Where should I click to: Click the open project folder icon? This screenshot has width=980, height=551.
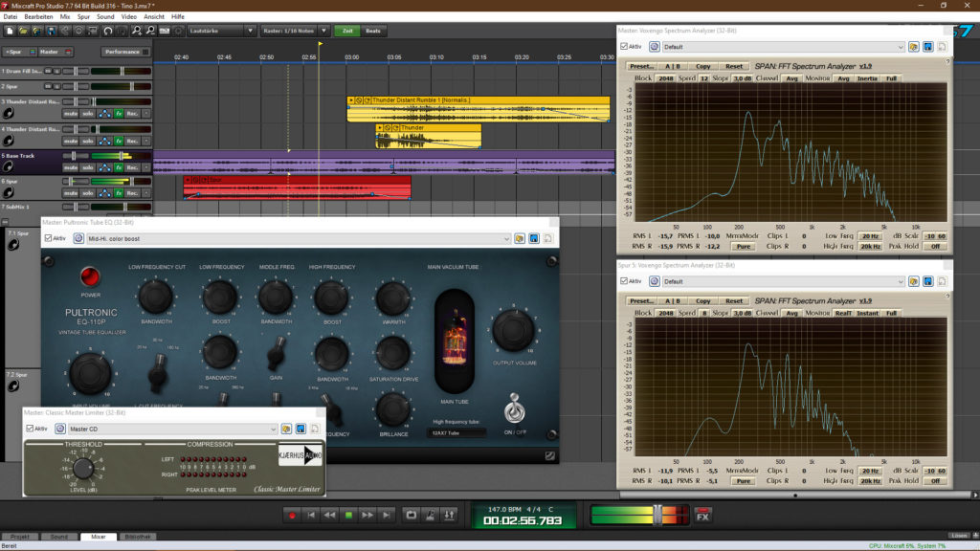tap(23, 31)
